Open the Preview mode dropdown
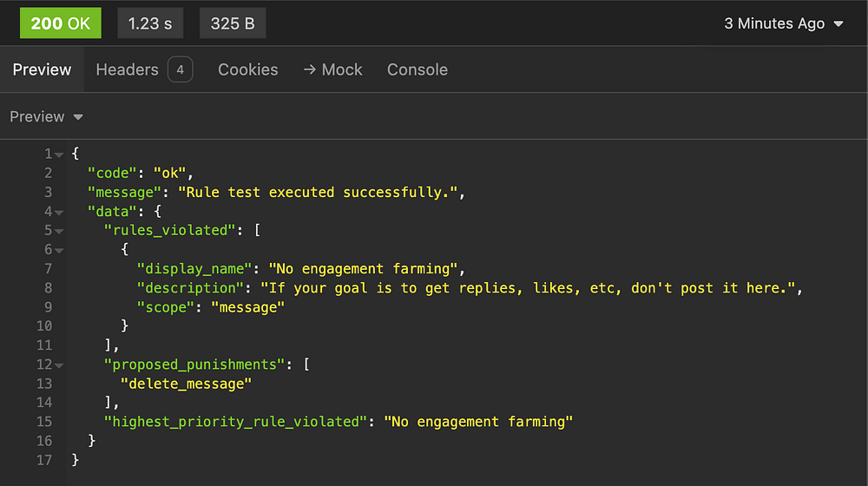This screenshot has height=486, width=868. 46,116
